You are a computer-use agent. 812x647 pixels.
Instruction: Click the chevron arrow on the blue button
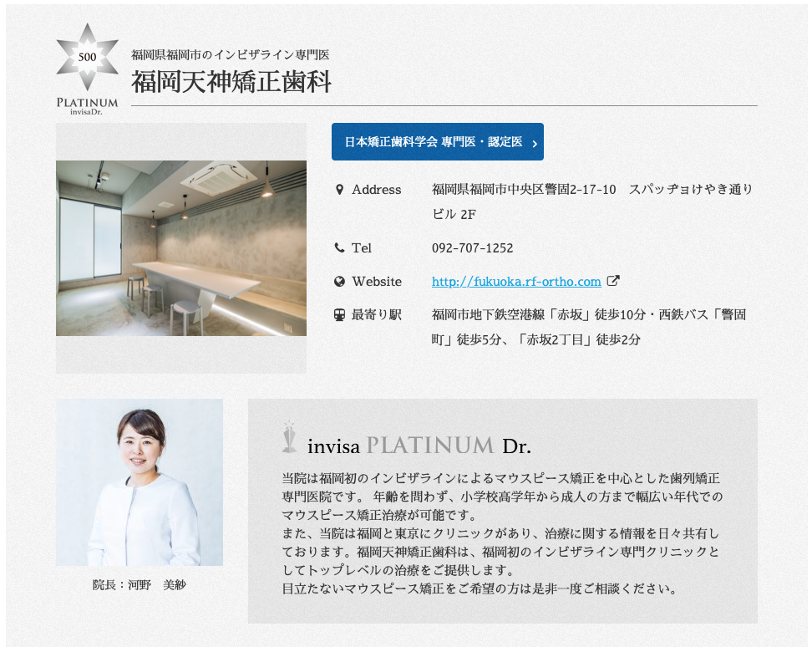point(535,144)
